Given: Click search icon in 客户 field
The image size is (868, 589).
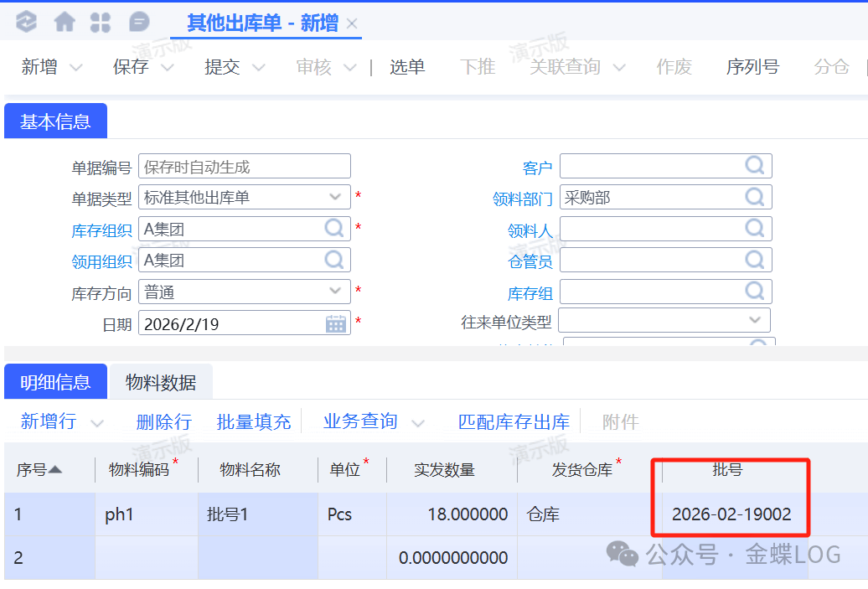Looking at the screenshot, I should (x=755, y=166).
